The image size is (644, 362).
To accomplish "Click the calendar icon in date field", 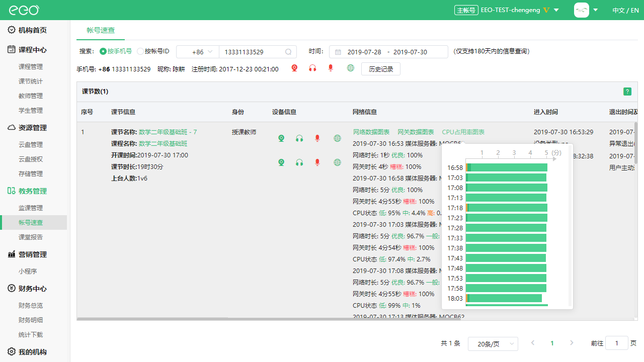I will click(338, 52).
